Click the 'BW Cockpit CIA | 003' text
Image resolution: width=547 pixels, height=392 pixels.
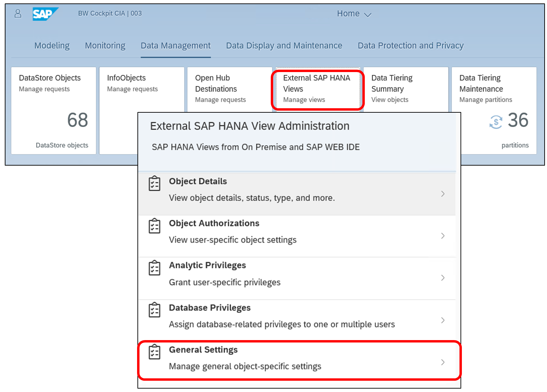tap(110, 13)
